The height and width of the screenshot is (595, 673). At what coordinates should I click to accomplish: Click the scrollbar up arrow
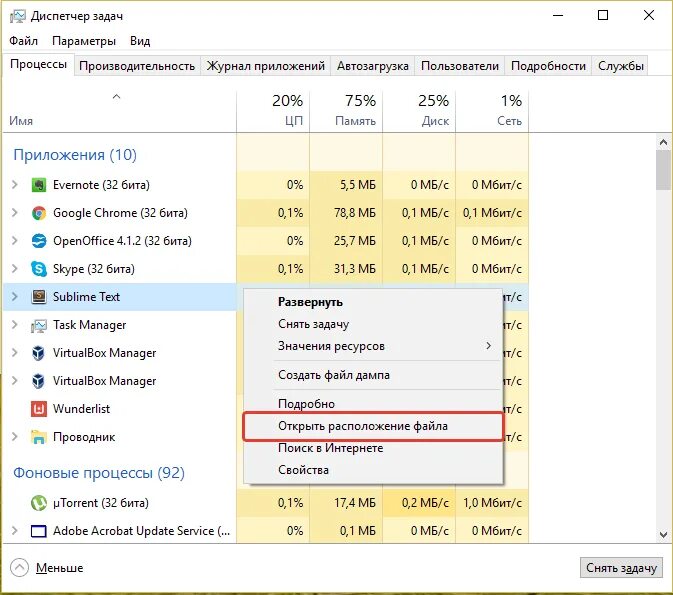coord(663,142)
